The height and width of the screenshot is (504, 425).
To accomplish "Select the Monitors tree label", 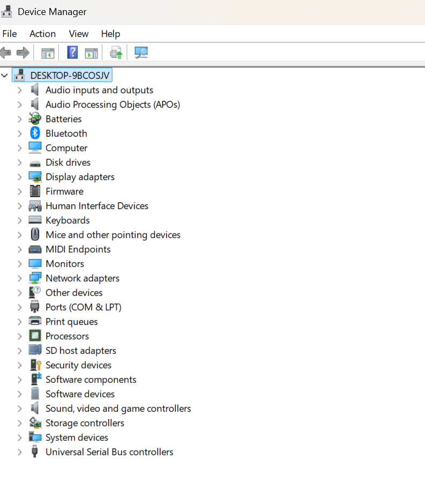I will point(65,264).
